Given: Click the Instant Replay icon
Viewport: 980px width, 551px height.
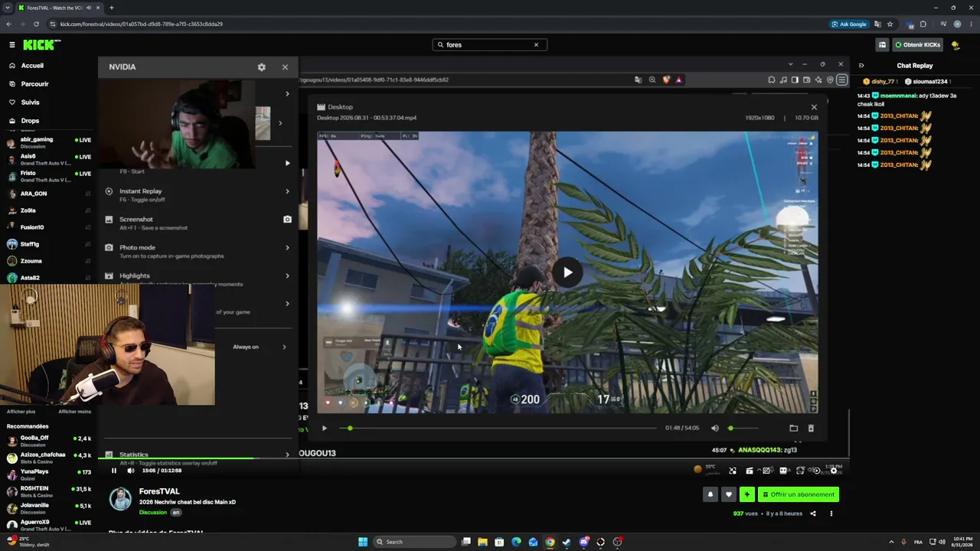Looking at the screenshot, I should point(109,191).
